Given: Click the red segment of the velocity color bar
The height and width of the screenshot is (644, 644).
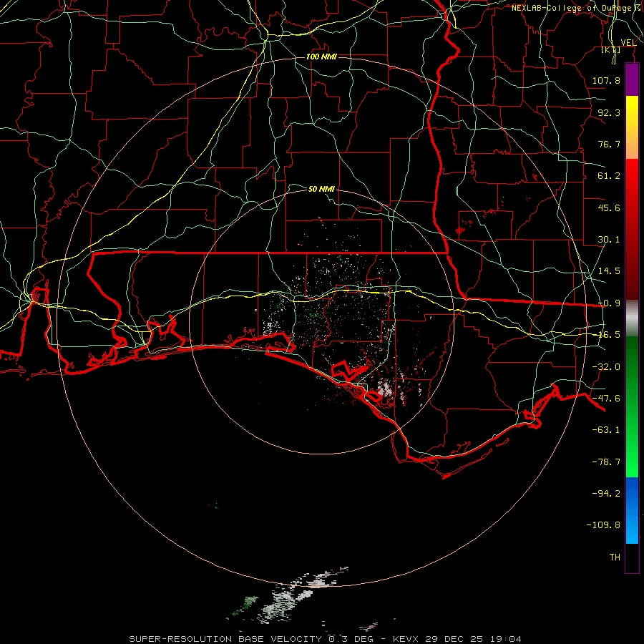Looking at the screenshot, I should coord(632,229).
